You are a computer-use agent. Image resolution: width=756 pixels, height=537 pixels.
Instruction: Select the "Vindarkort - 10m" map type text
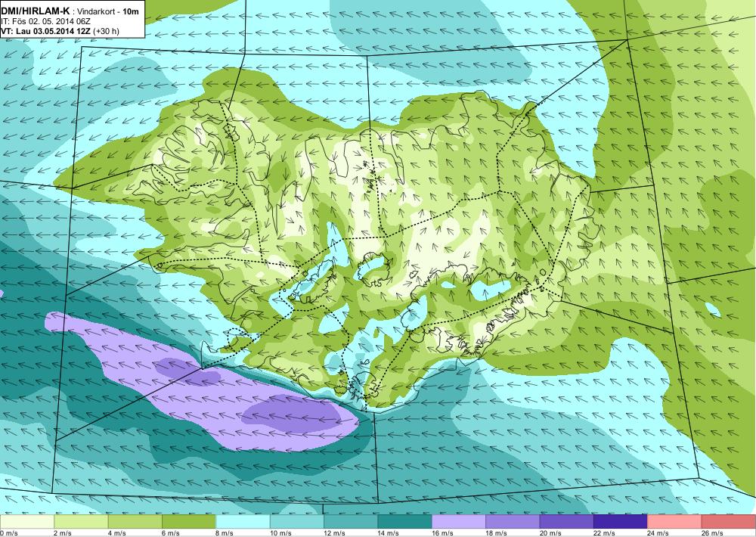(x=107, y=11)
